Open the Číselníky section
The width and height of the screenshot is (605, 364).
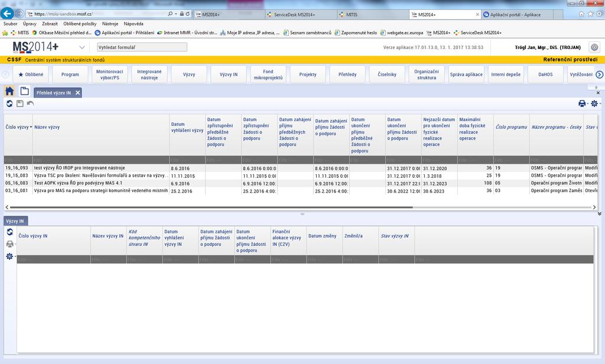click(x=387, y=74)
